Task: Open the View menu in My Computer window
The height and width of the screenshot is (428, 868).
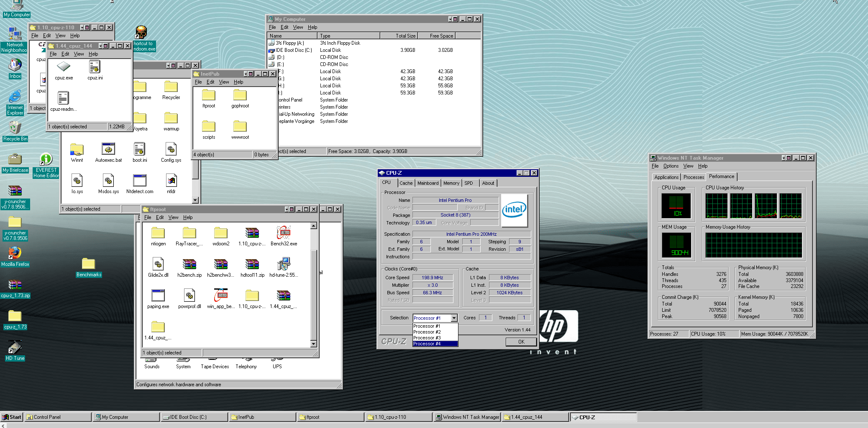Action: pyautogui.click(x=298, y=27)
